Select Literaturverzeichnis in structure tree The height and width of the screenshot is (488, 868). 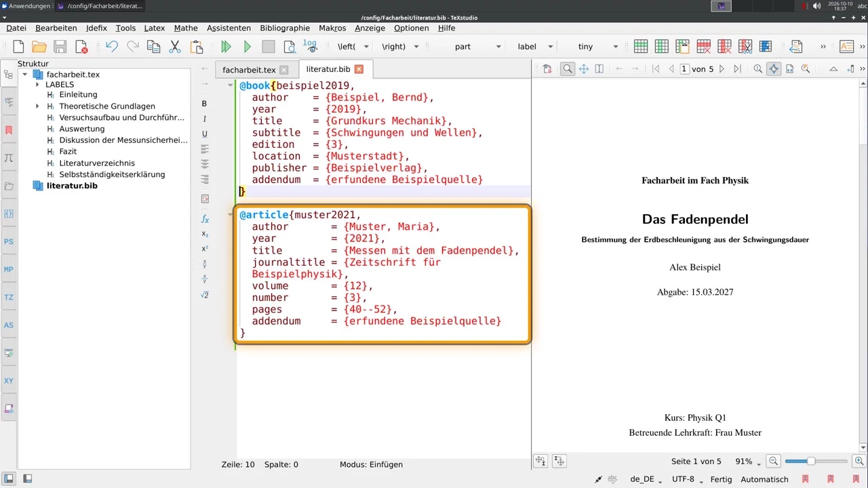(97, 163)
